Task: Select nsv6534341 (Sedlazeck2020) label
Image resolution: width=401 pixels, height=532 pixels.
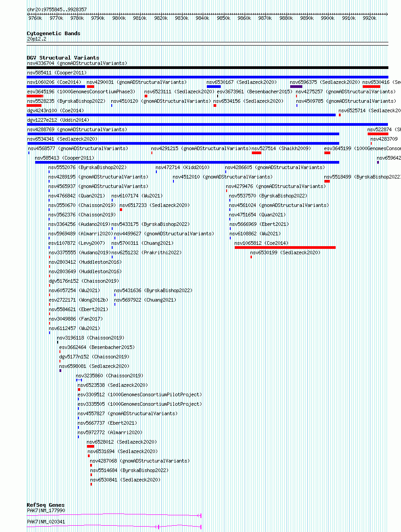Action: pyautogui.click(x=62, y=139)
